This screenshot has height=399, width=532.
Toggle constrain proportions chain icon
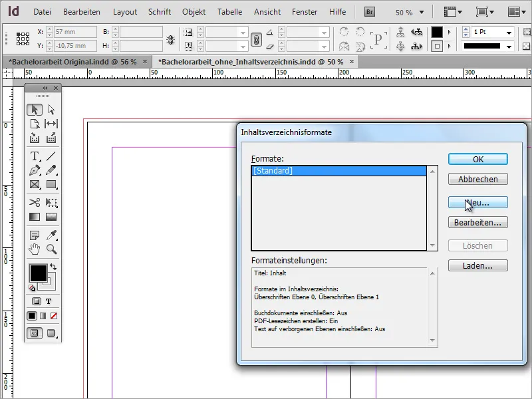click(256, 39)
